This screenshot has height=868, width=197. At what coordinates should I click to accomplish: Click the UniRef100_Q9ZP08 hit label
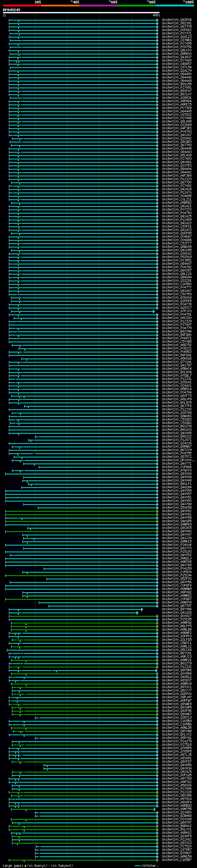click(x=176, y=20)
